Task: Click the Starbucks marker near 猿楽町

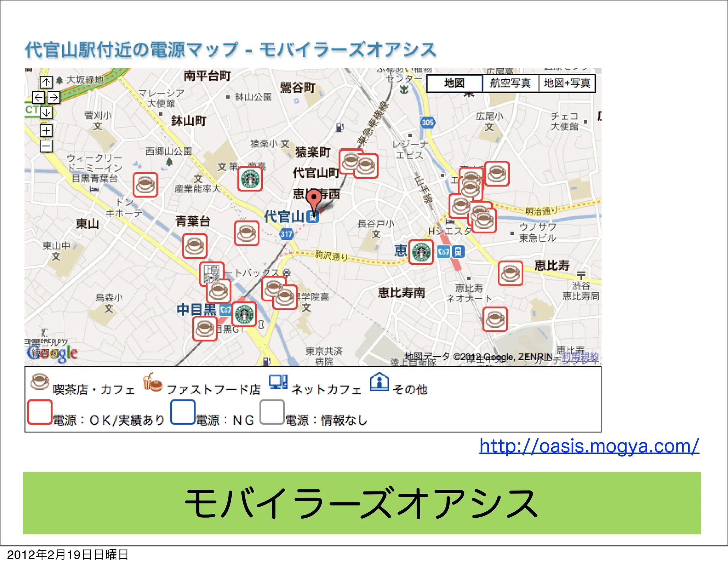Action: point(250,179)
